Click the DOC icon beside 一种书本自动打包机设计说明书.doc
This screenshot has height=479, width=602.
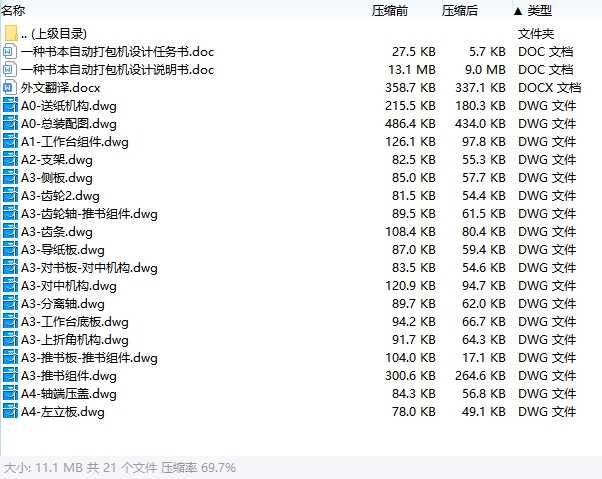10,69
